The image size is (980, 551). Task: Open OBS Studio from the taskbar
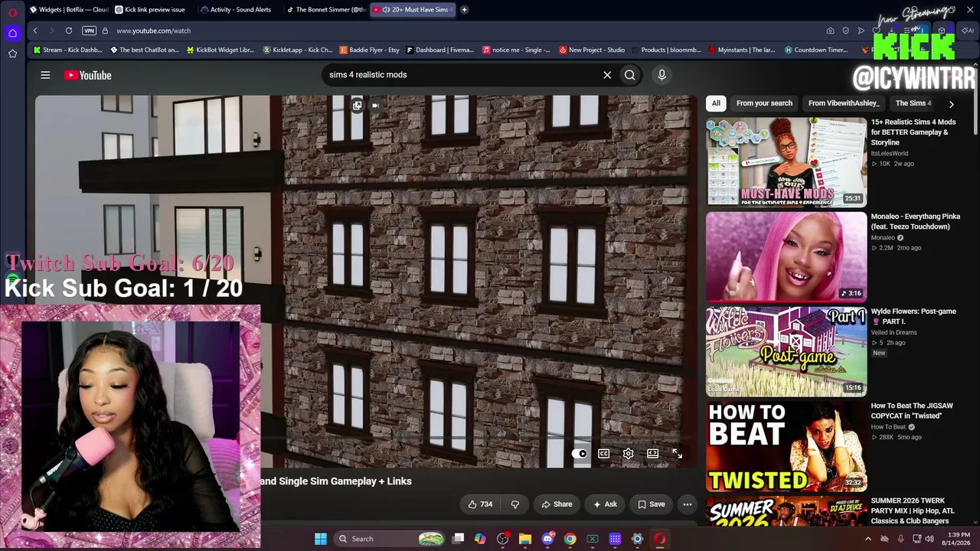coord(502,539)
